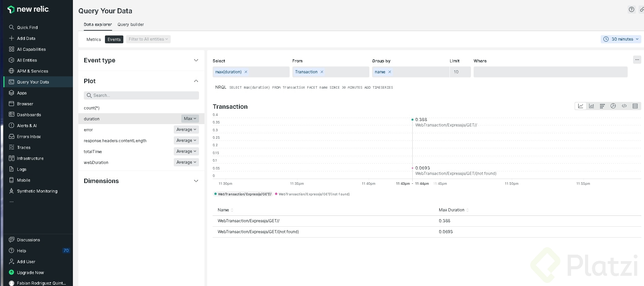Screen dimensions: 644x286
Task: Remove name from Group by
Action: pos(390,72)
